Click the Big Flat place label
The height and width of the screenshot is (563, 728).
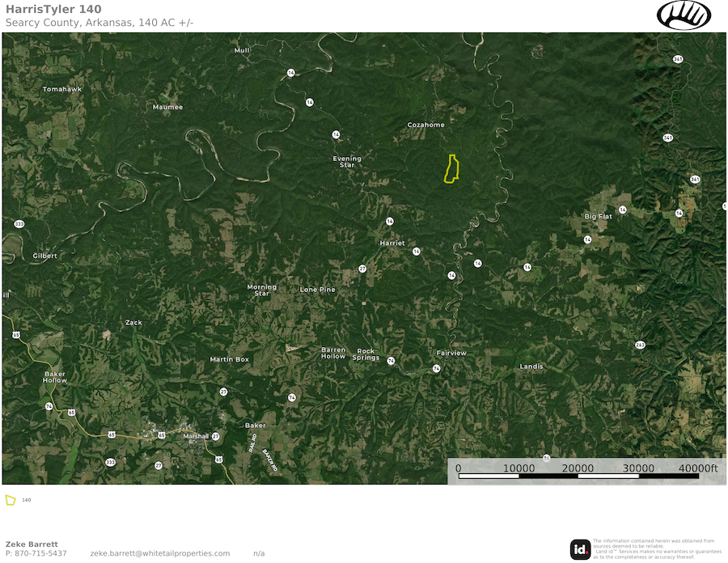click(599, 217)
